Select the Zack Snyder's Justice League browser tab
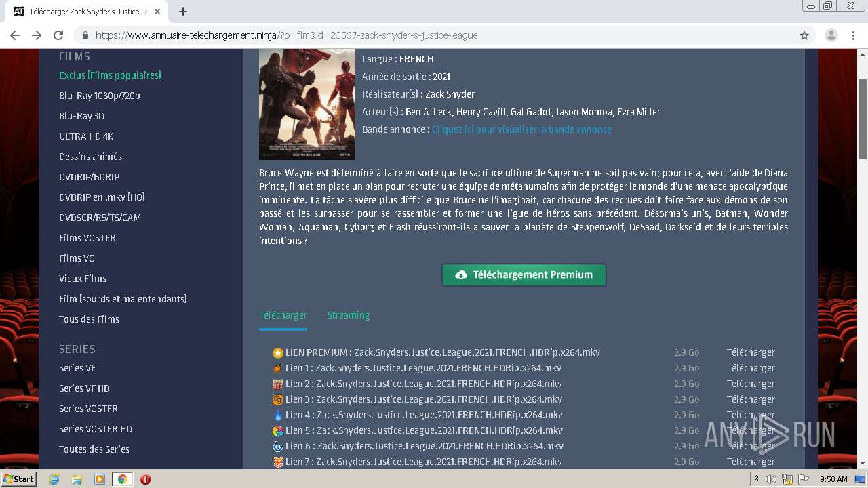 [88, 12]
